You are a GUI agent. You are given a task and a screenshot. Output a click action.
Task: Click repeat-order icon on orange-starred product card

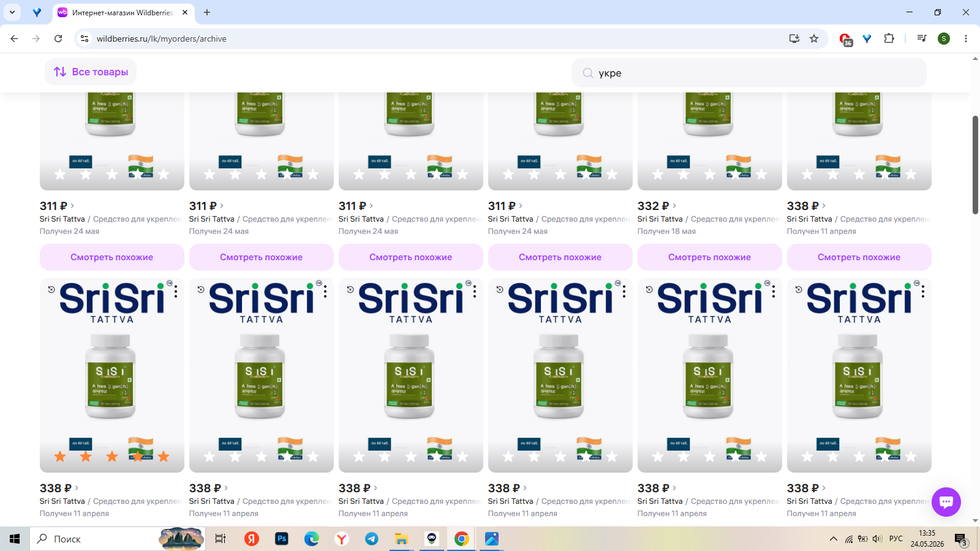(51, 290)
